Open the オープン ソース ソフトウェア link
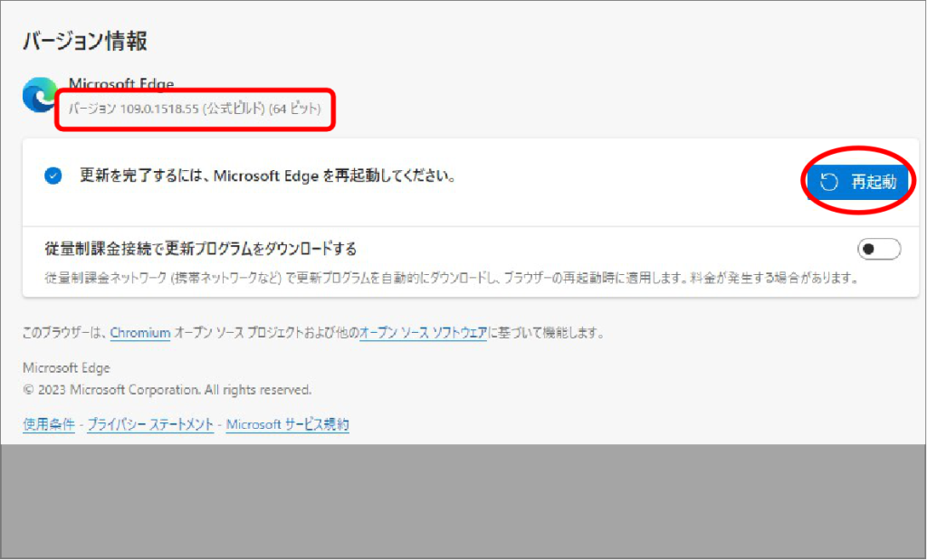 pyautogui.click(x=424, y=333)
